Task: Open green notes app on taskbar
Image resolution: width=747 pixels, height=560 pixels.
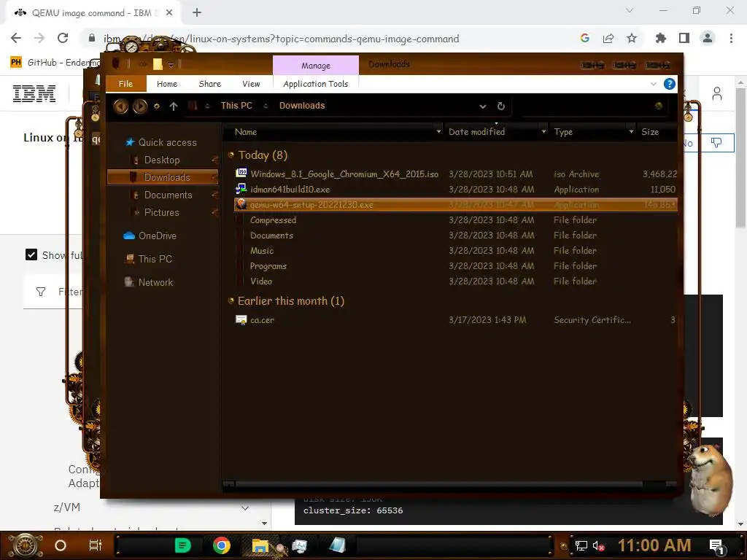Action: [182, 545]
